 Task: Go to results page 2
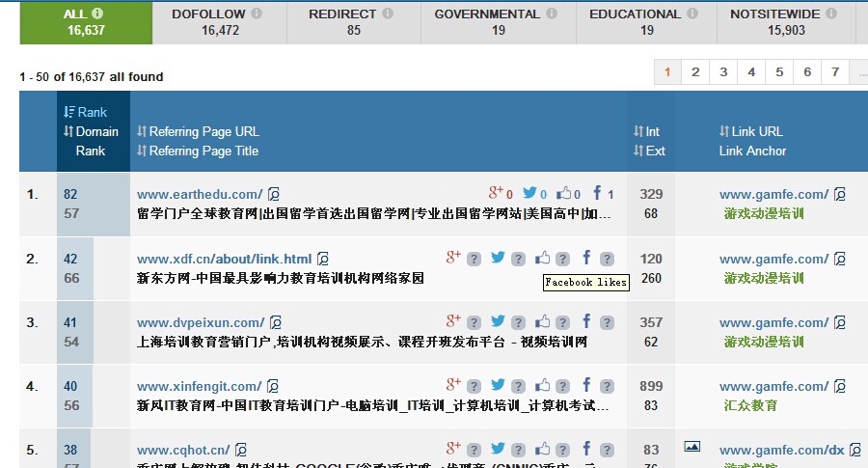click(x=695, y=72)
